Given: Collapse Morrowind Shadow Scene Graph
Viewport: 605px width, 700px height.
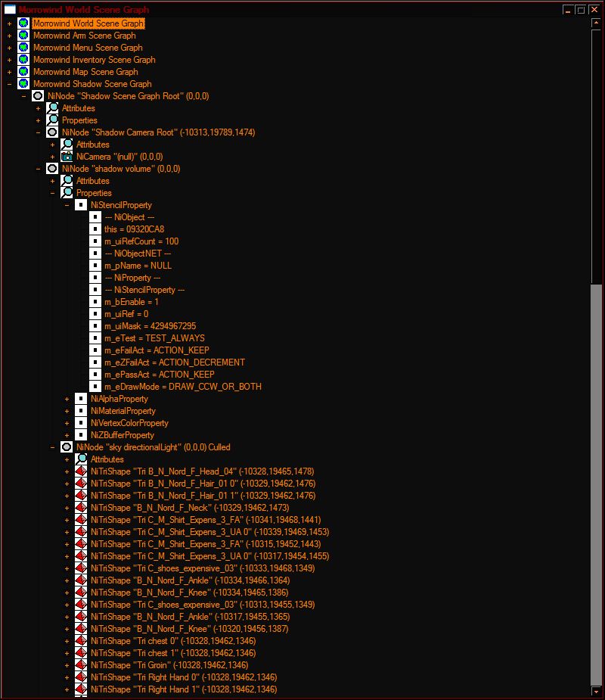Looking at the screenshot, I should [x=9, y=83].
